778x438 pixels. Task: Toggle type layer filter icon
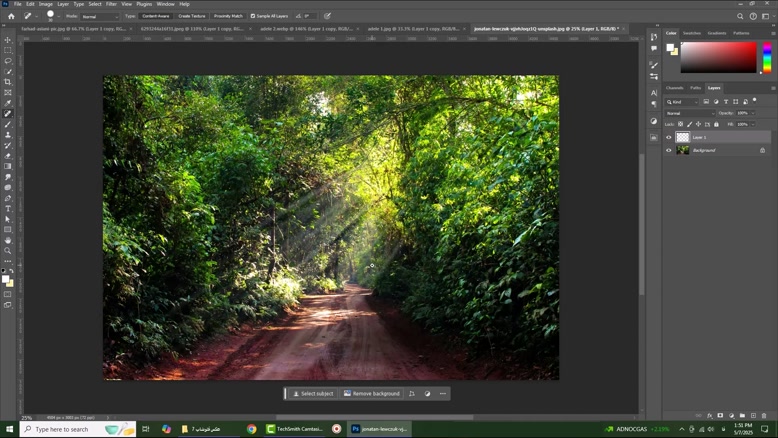(x=726, y=102)
